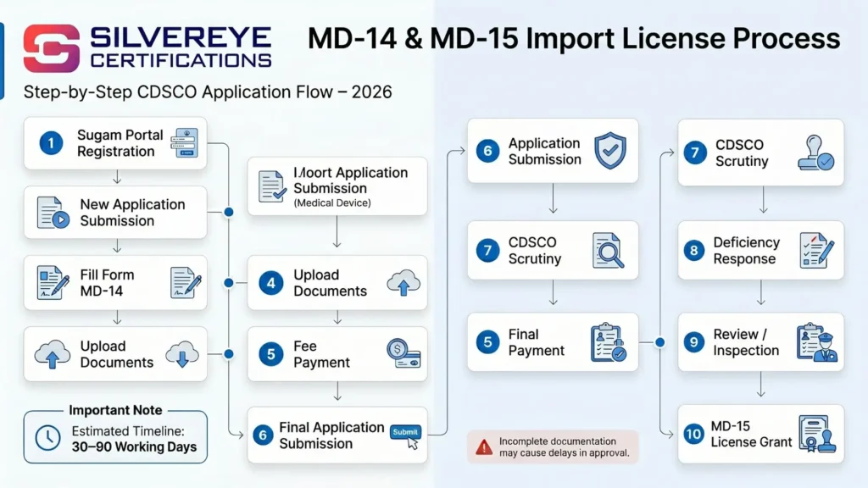Click the number 8 circle on Deficiency Response
Screen dimensions: 868x488
[694, 251]
